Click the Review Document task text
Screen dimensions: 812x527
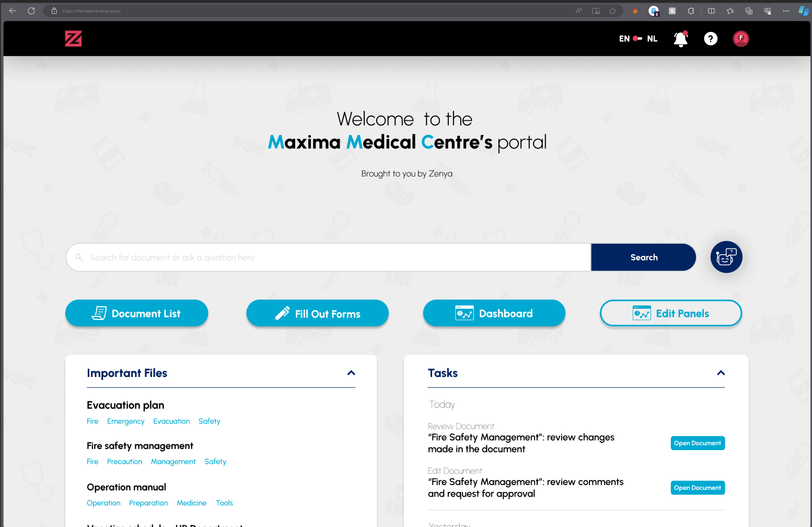click(521, 443)
